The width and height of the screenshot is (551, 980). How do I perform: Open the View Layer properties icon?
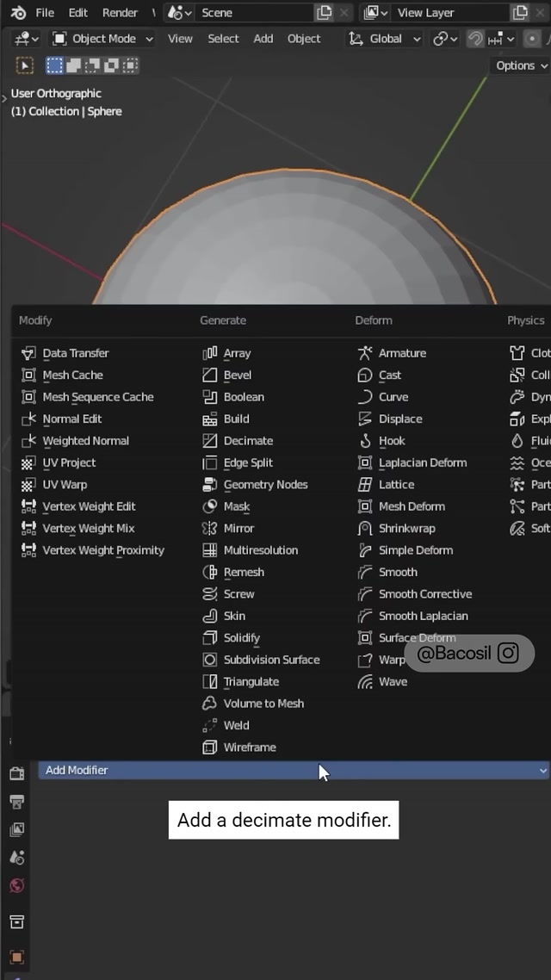[x=16, y=829]
